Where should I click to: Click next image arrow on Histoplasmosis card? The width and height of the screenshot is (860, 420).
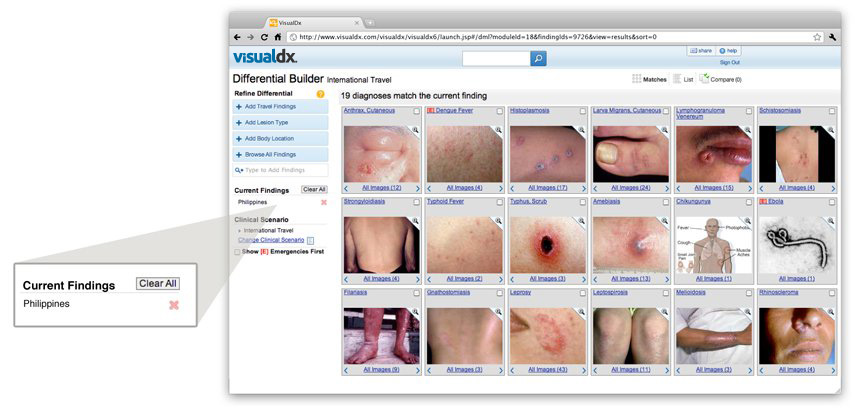(x=585, y=187)
